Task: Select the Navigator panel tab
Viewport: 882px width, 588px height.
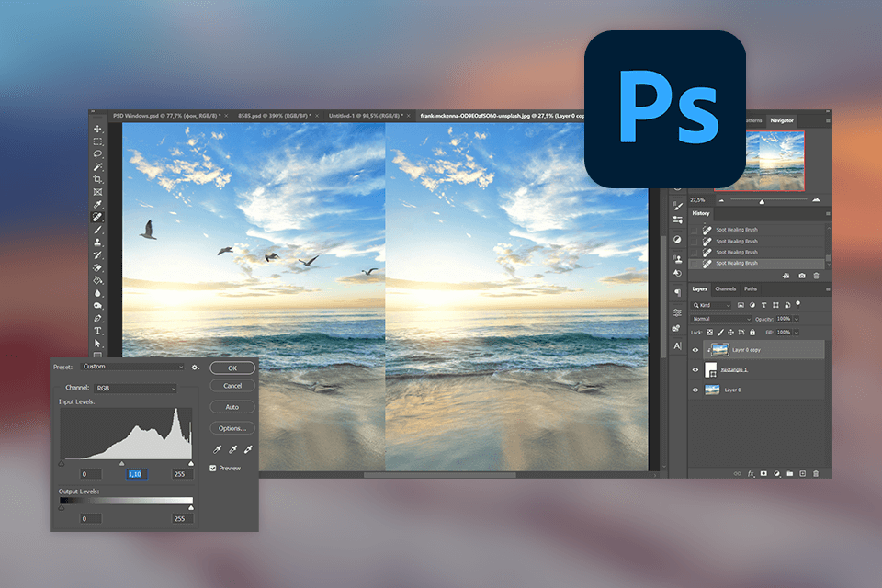Action: [x=781, y=120]
